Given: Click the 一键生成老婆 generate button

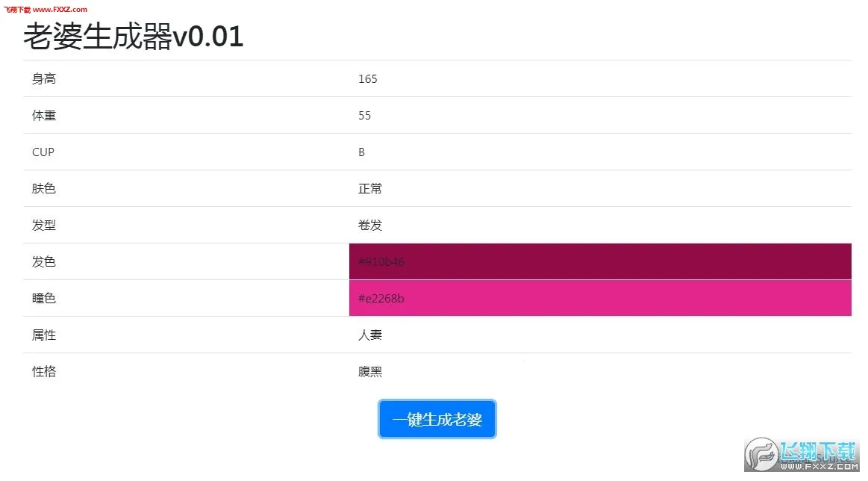Looking at the screenshot, I should 437,419.
